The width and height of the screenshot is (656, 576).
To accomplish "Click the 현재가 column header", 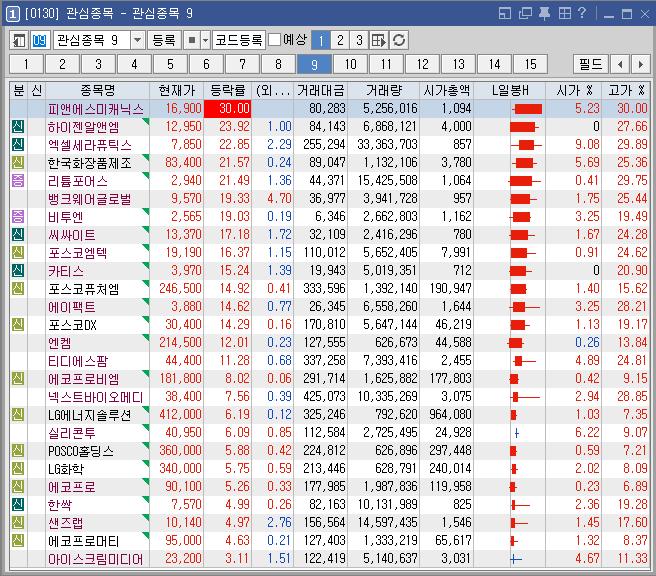I will click(x=177, y=90).
